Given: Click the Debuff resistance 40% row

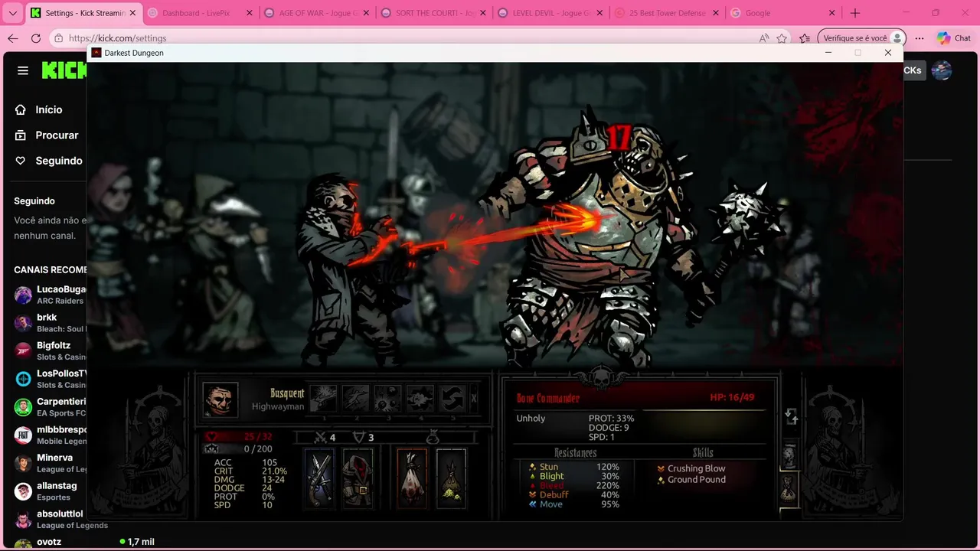Looking at the screenshot, I should click(x=573, y=494).
